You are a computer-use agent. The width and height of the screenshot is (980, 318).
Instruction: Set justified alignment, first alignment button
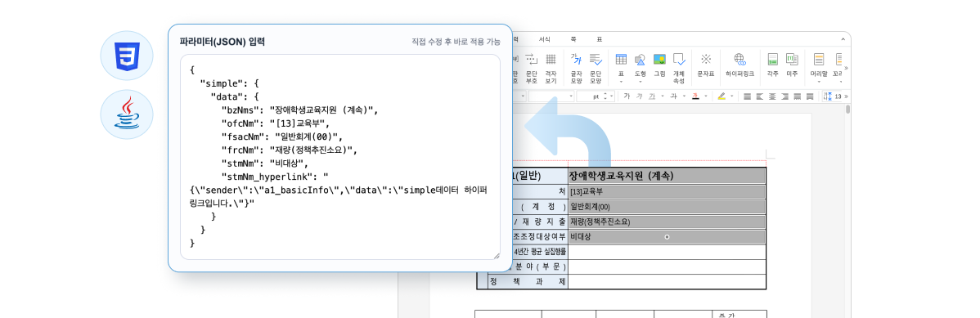pyautogui.click(x=747, y=96)
